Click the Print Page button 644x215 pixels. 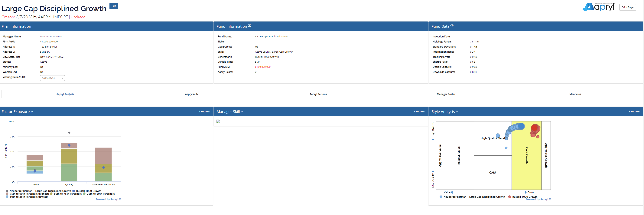point(627,7)
